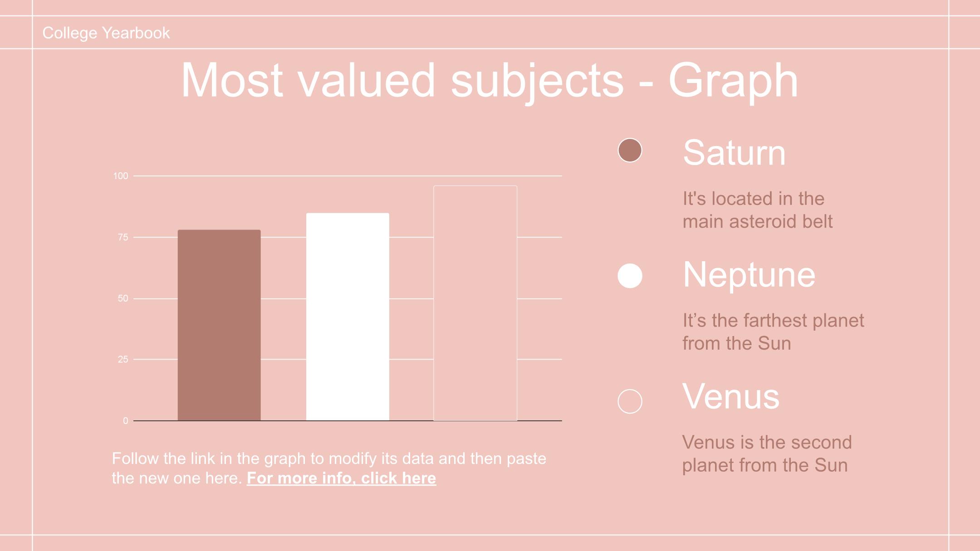Screen dimensions: 980x551
Task: Click the brown Saturn legend circle
Action: pyautogui.click(x=630, y=150)
